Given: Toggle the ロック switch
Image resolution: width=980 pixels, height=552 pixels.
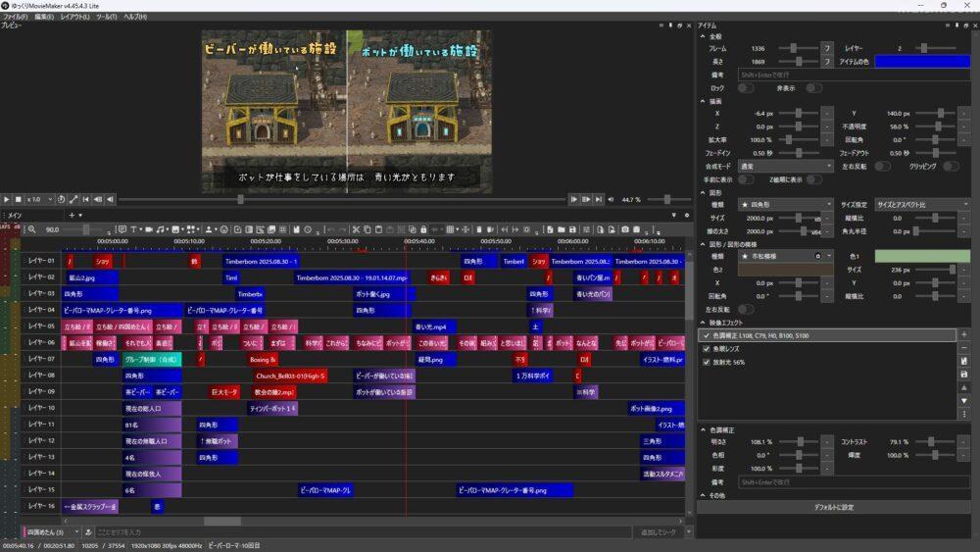Looking at the screenshot, I should [x=747, y=87].
